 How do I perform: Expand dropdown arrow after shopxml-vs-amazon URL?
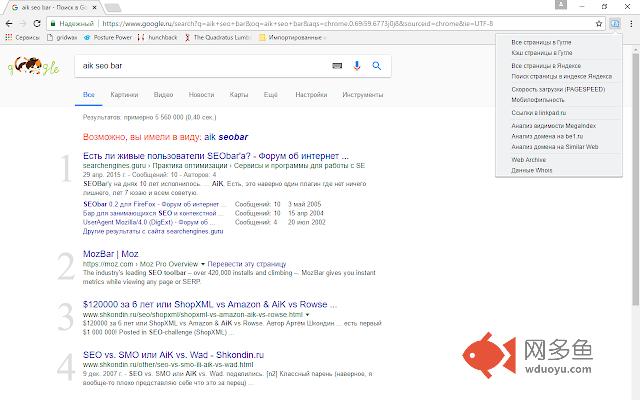click(x=307, y=315)
